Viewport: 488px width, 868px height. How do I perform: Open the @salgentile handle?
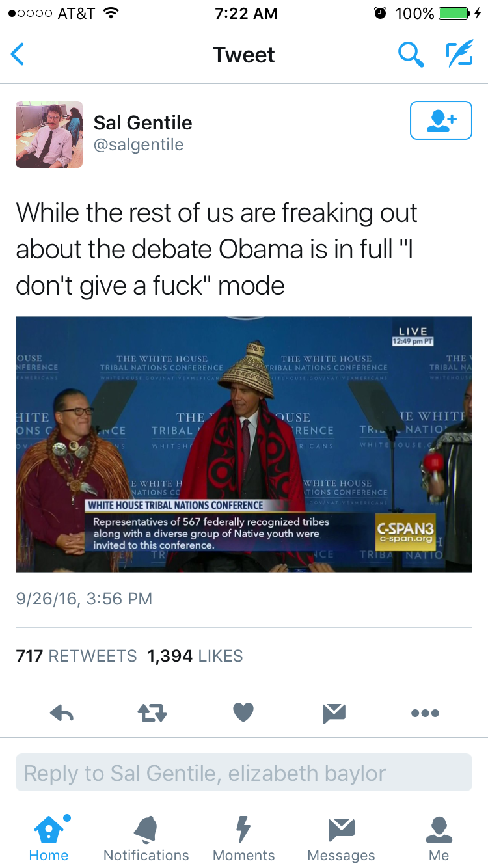pyautogui.click(x=139, y=144)
